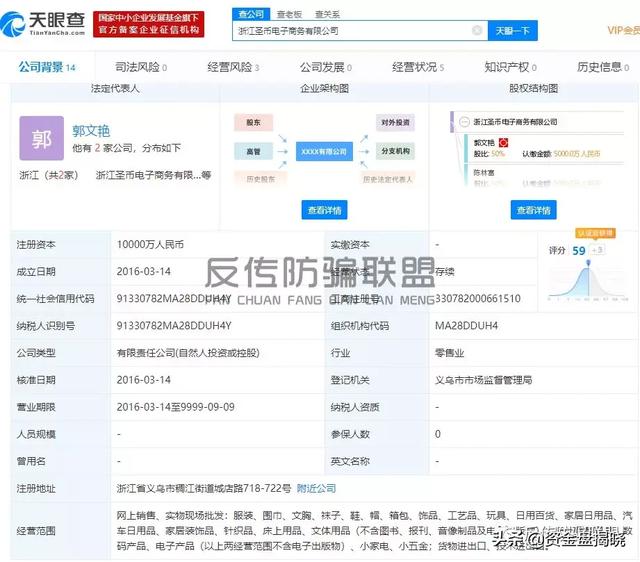Click the score distribution chart
Image resolution: width=640 pixels, height=562 pixels.
tap(588, 280)
